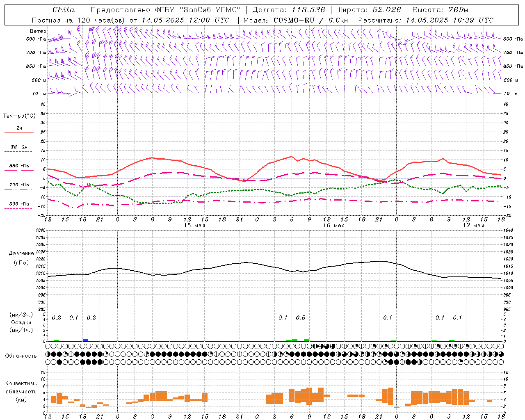Screen dimensions: 525x420
Task: Click the "Долгота: 113.536" header field
Action: (289, 10)
